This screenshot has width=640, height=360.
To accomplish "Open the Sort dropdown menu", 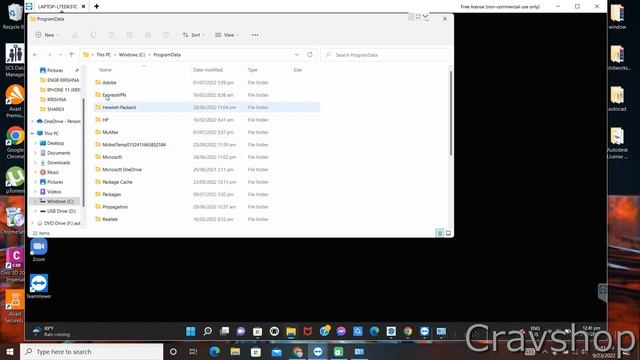I will pyautogui.click(x=193, y=35).
